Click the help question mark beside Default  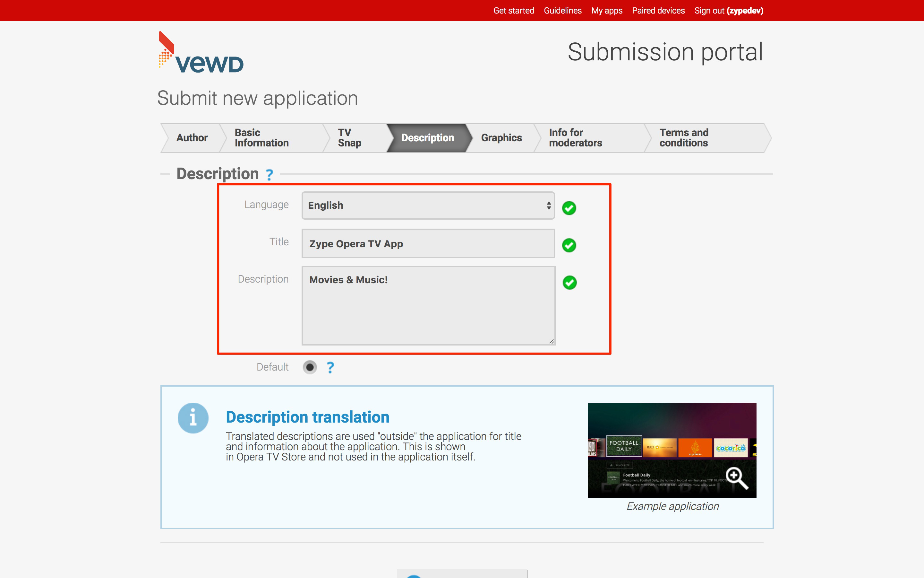(330, 367)
